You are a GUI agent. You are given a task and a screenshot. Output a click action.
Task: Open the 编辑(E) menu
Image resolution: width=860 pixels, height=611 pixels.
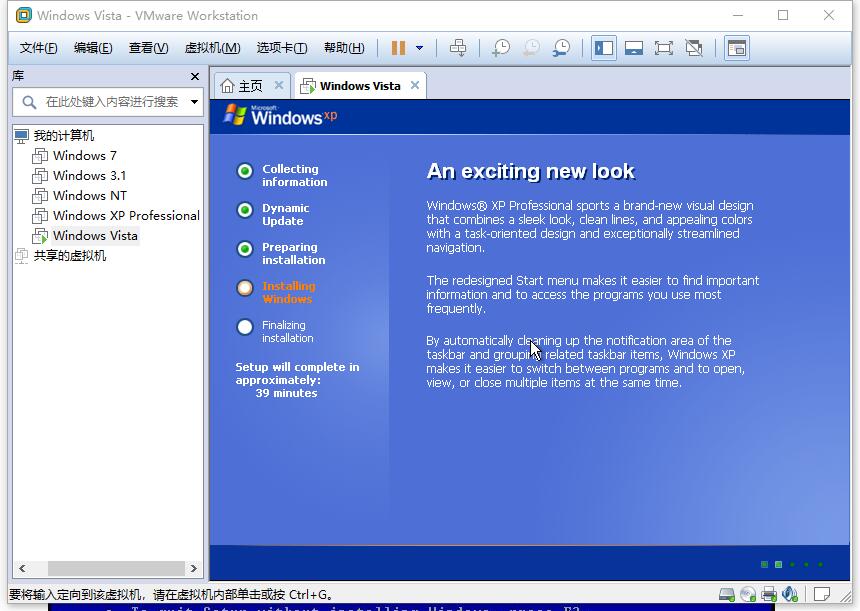click(x=93, y=48)
